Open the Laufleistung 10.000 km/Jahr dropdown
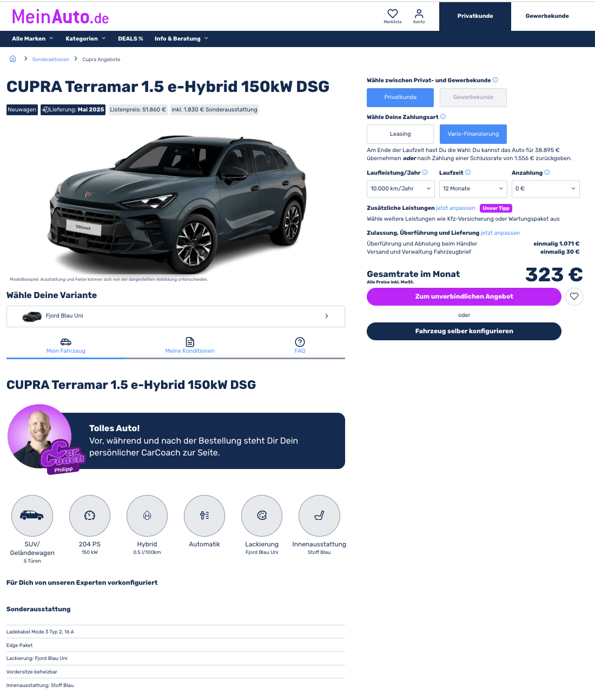 pos(401,189)
